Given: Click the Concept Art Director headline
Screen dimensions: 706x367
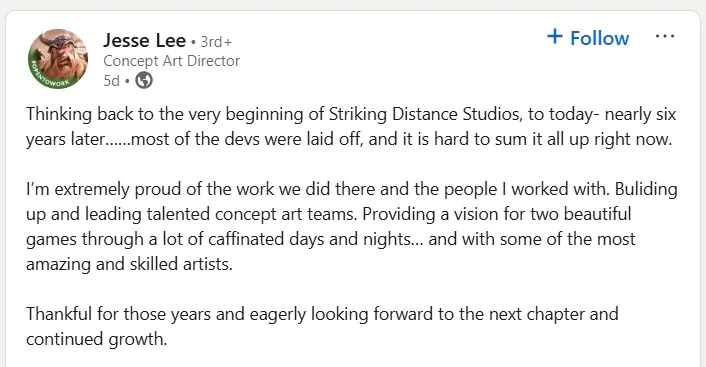Looking at the screenshot, I should (x=172, y=61).
